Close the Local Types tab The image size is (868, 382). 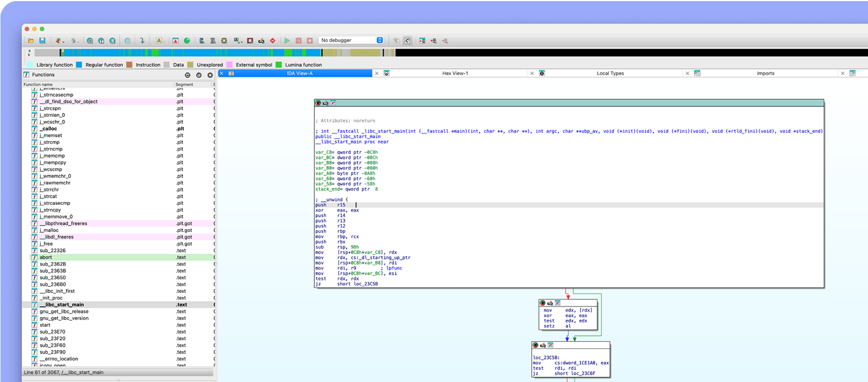532,73
